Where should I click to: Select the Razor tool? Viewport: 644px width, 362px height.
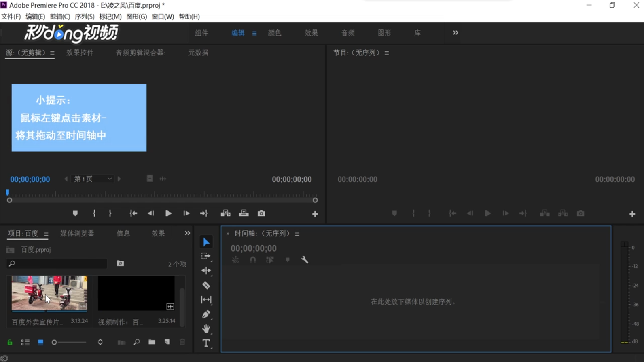coord(206,285)
